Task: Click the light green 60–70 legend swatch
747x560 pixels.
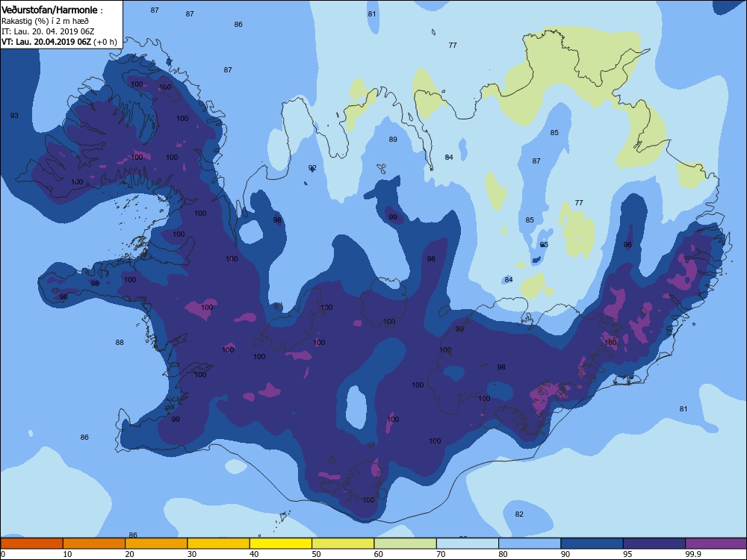Action: pyautogui.click(x=406, y=544)
